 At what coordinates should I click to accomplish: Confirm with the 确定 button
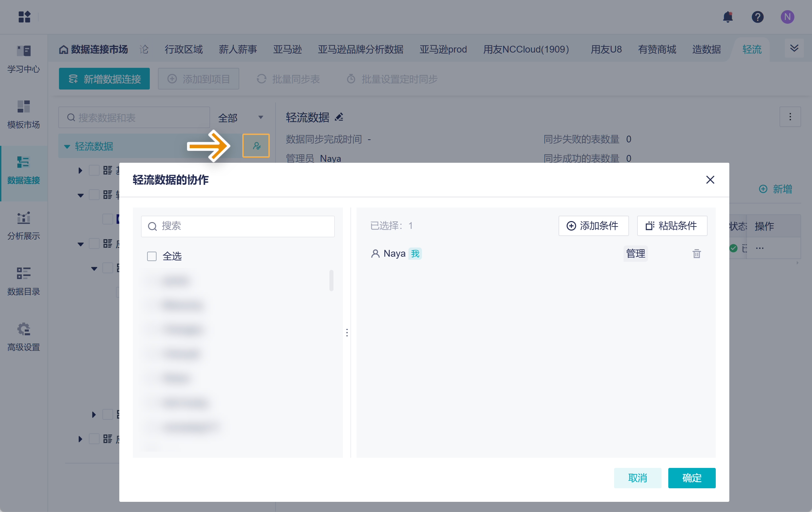tap(691, 478)
